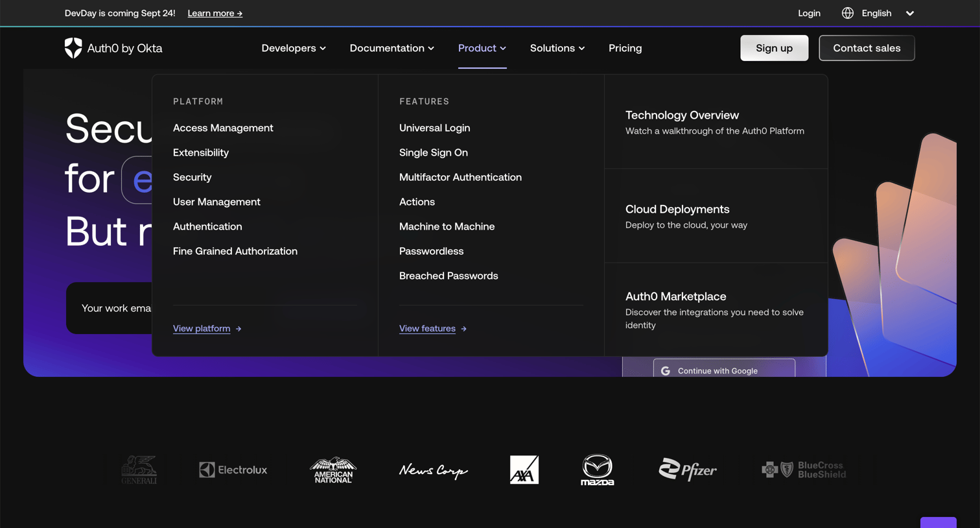Select Universal Login feature

[x=435, y=128]
